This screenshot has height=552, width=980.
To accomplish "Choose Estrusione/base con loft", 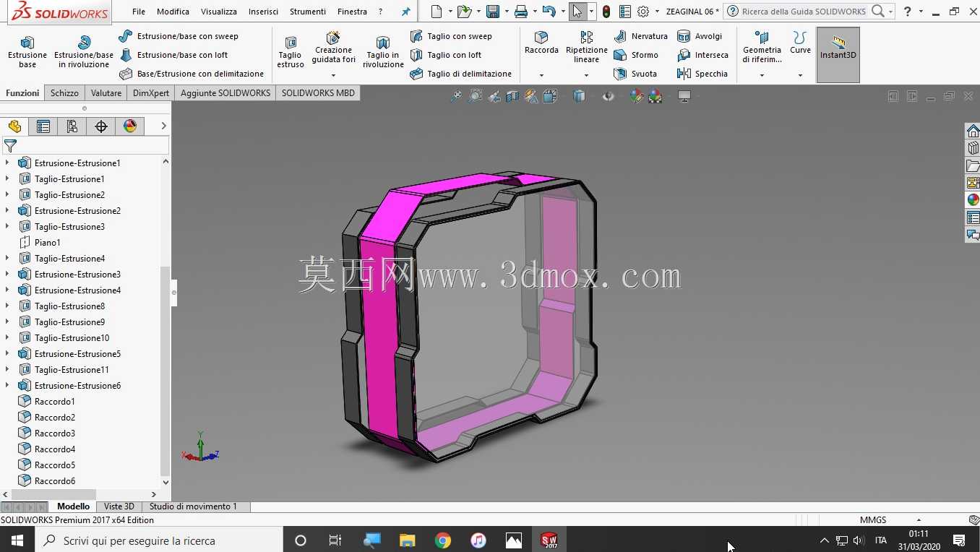I will tap(173, 55).
